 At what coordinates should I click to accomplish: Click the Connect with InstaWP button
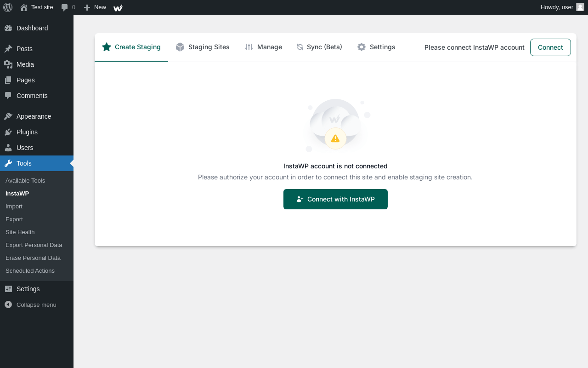pos(335,199)
